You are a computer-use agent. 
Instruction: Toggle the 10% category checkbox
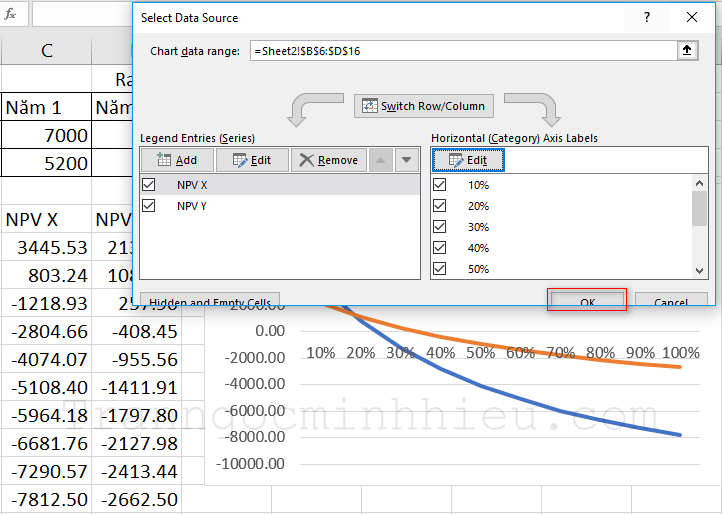pos(439,185)
